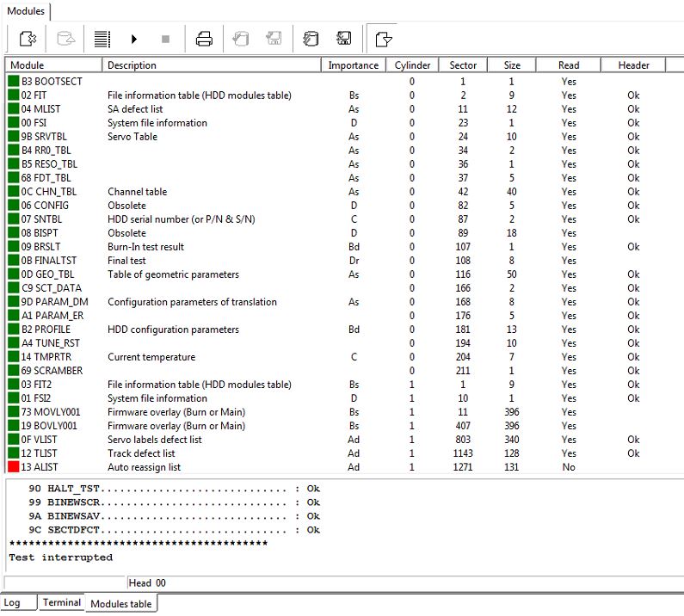Click the select-all list lines icon
The width and height of the screenshot is (684, 616).
point(102,39)
